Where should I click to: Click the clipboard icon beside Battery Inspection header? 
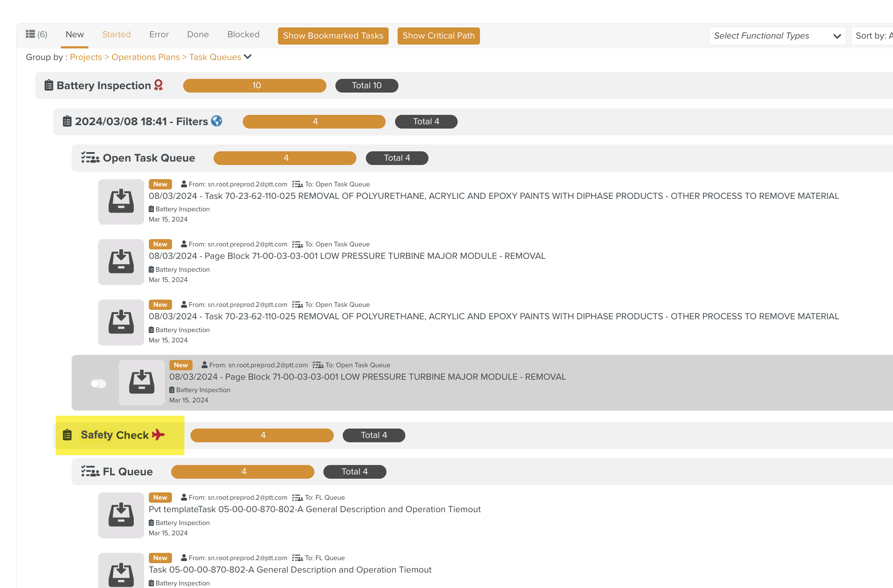pos(48,85)
